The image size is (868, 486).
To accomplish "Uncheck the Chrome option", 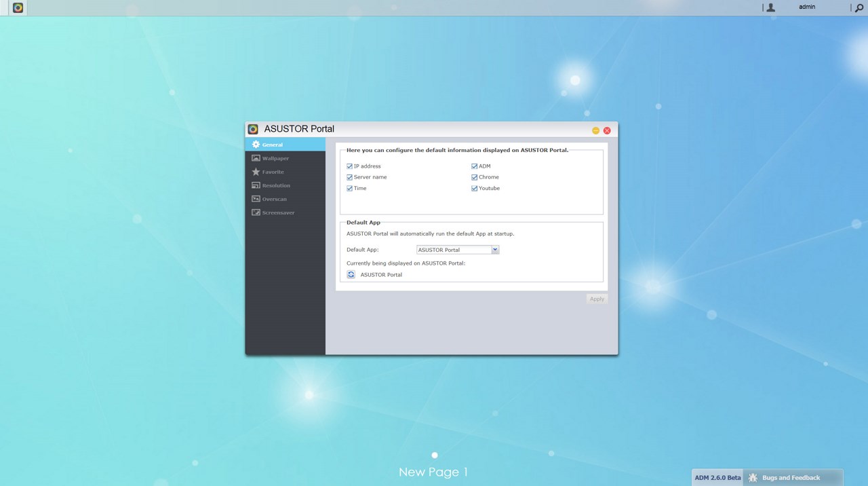I will click(x=475, y=177).
